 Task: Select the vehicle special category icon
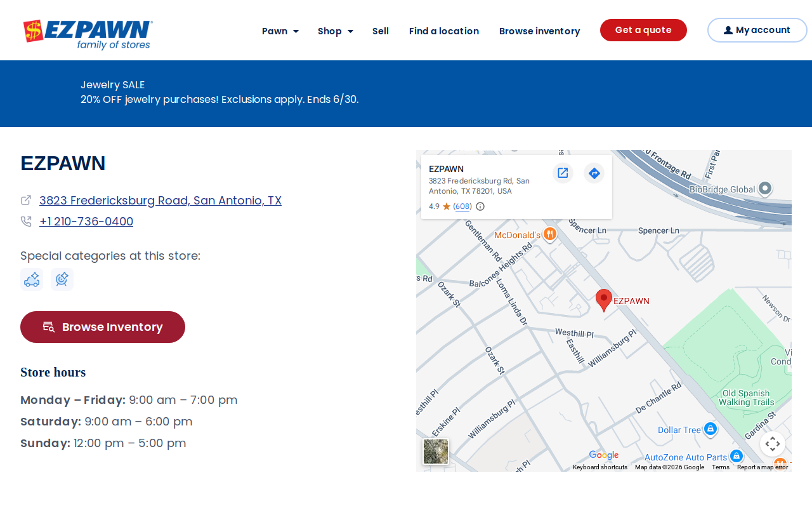click(32, 279)
